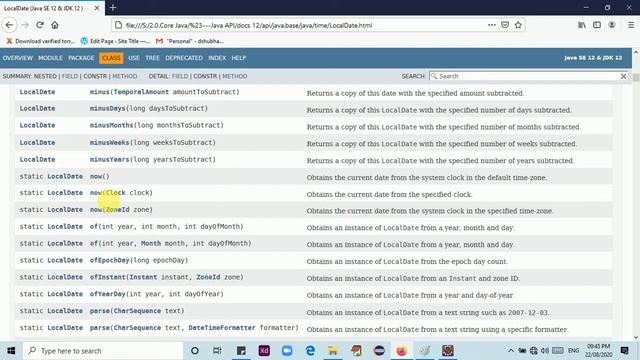Jump to FIELD detail section
Image resolution: width=640 pixels, height=360 pixels.
tap(180, 76)
